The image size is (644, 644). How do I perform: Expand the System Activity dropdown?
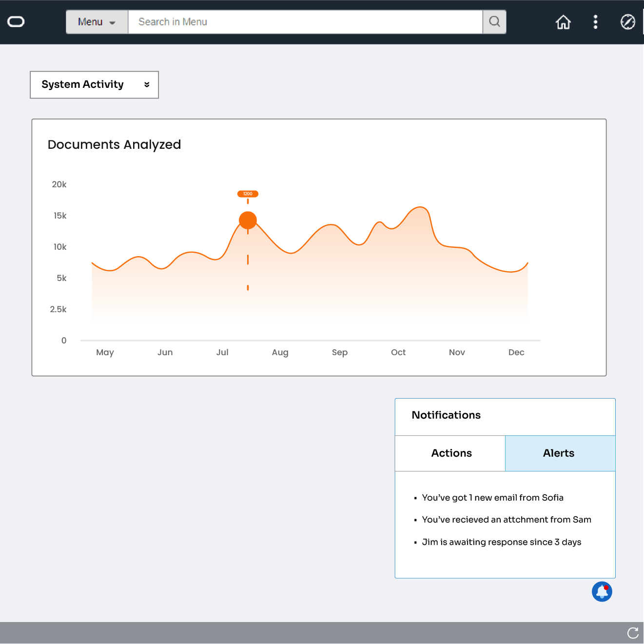[94, 85]
